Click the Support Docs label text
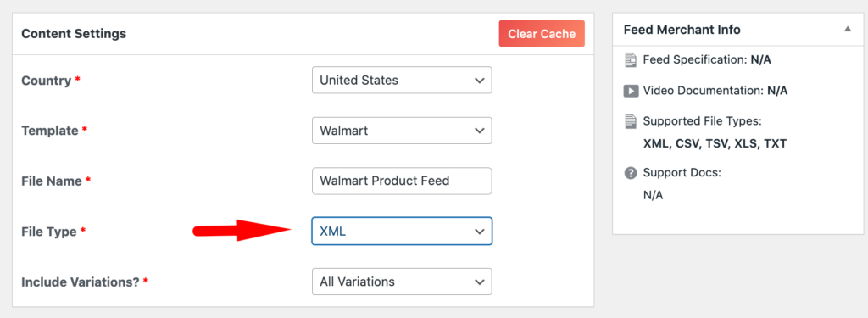Screen dimensions: 868x318 682,172
